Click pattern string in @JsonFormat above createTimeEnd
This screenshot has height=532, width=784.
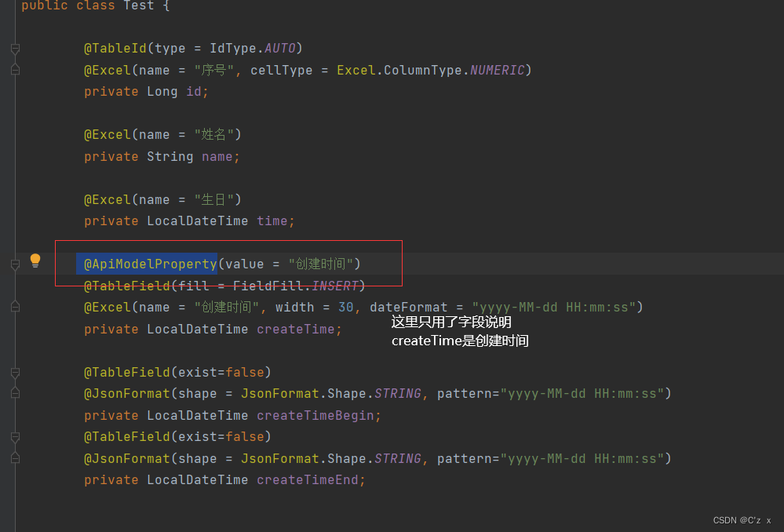[x=582, y=459]
